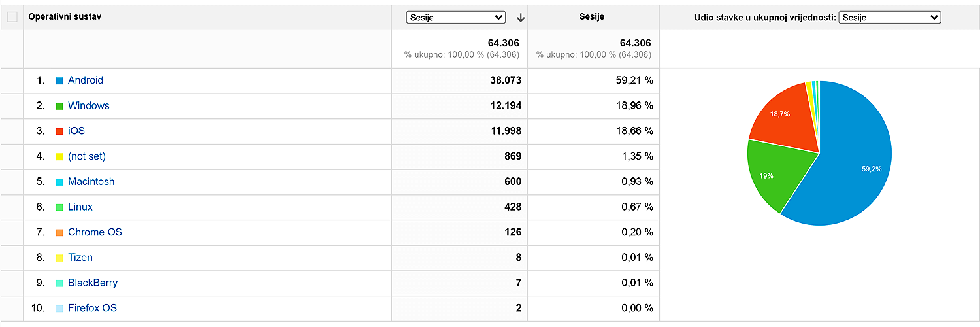The image size is (980, 327).
Task: Click the iOS row link
Action: (x=76, y=131)
